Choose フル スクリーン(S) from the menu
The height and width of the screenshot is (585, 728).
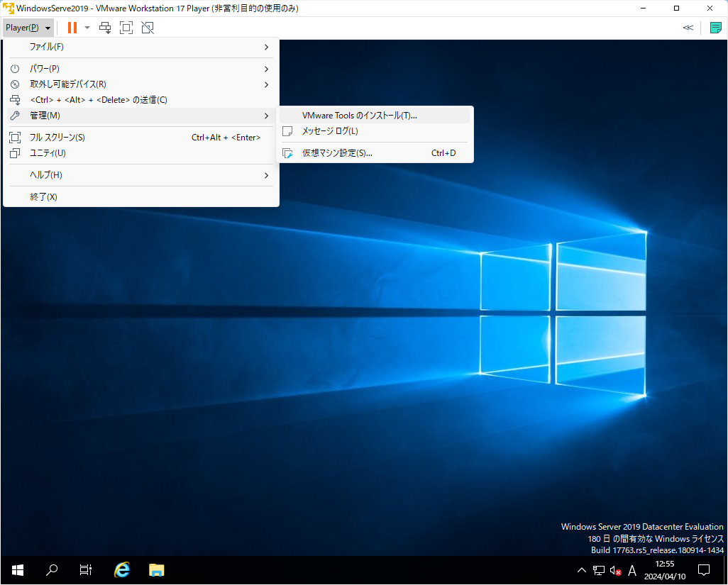pyautogui.click(x=141, y=138)
